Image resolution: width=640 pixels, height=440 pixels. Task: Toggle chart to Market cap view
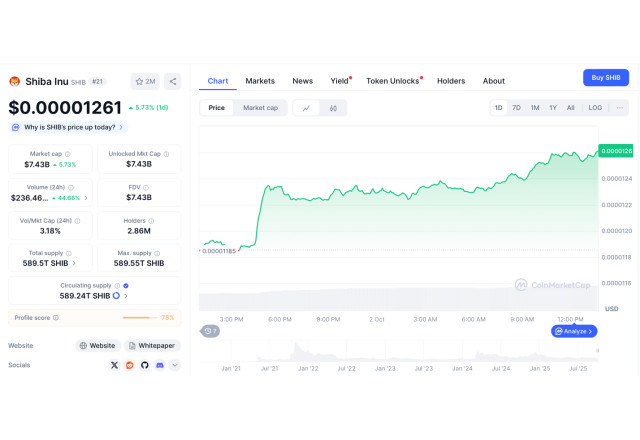coord(260,108)
